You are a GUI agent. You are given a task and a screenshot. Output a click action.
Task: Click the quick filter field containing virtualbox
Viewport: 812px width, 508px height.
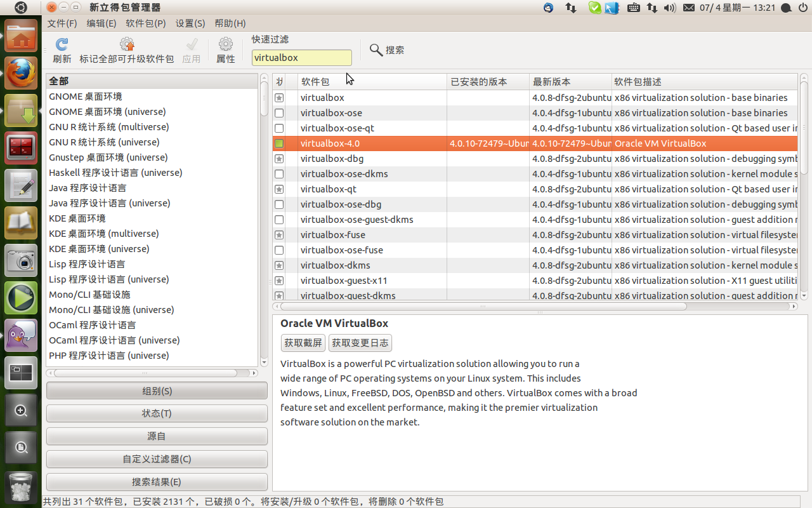[x=302, y=57]
